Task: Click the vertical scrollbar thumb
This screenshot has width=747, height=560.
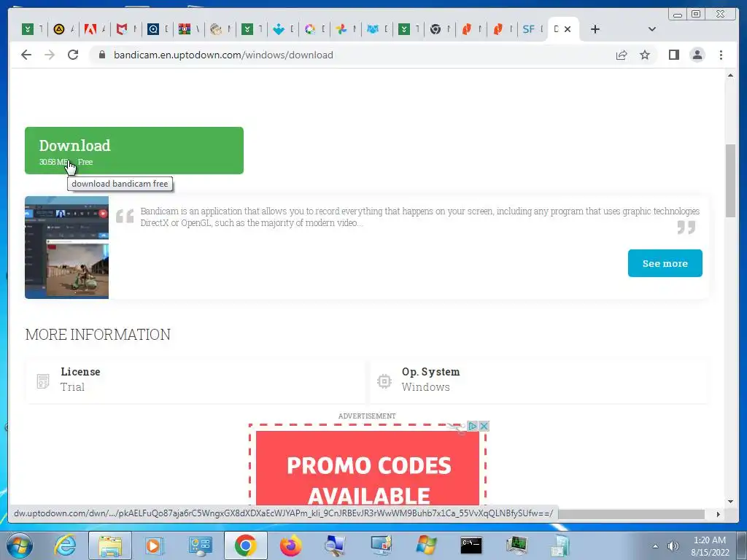Action: tap(730, 181)
